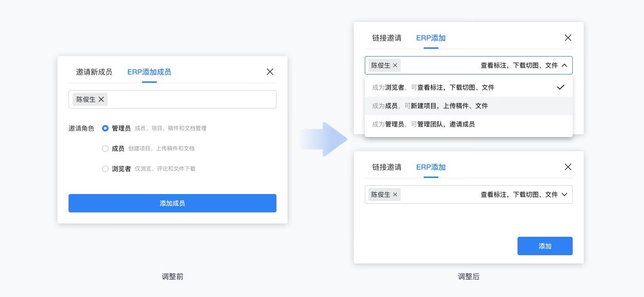Click 查看标注，下载切图、文件 text in lower dialog
This screenshot has height=297, width=644.
(519, 194)
